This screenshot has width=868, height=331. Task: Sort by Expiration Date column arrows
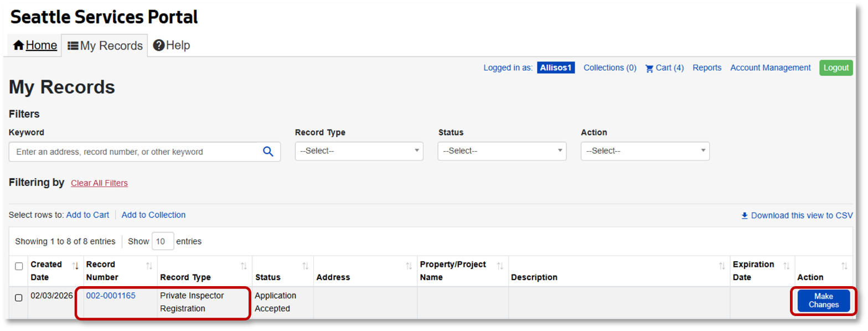click(786, 266)
